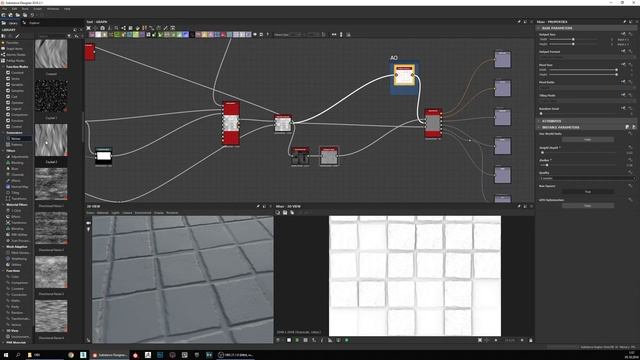Click the camera icon in 3D View
Viewport: 640px width, 360px height.
click(x=88, y=223)
